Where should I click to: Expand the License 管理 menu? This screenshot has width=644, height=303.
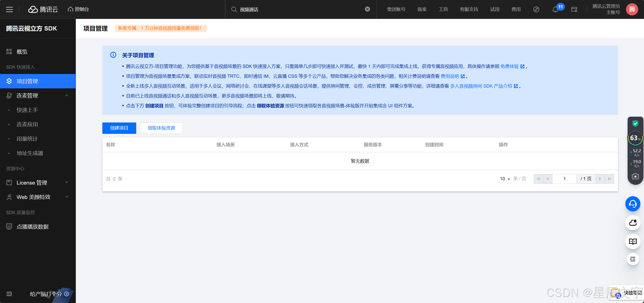[67, 183]
